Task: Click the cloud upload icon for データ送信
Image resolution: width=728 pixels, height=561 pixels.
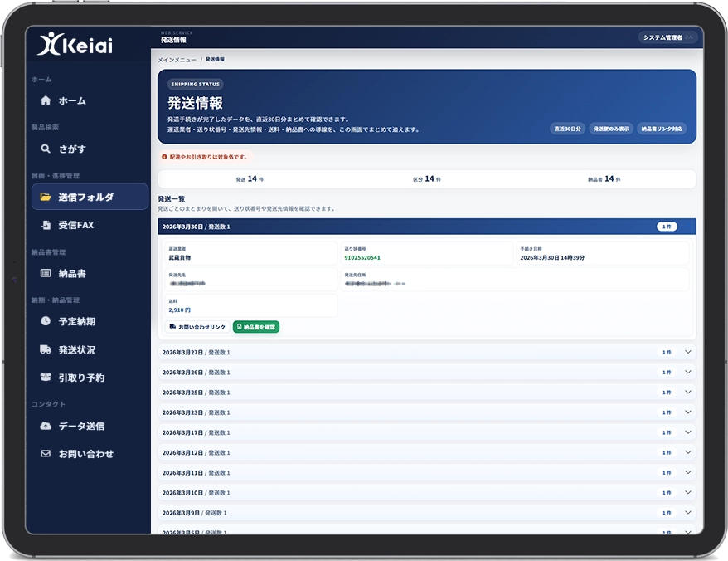Action: click(46, 426)
